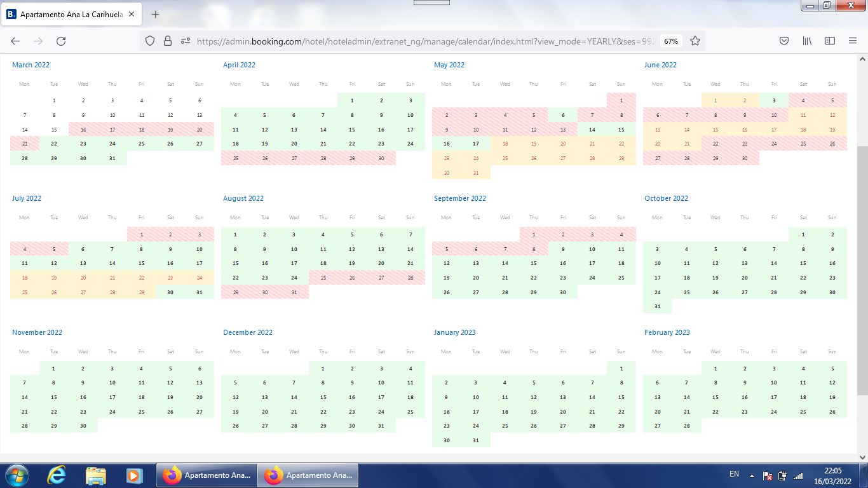
Task: Select the 15 August 2022 calendar day
Action: click(236, 263)
